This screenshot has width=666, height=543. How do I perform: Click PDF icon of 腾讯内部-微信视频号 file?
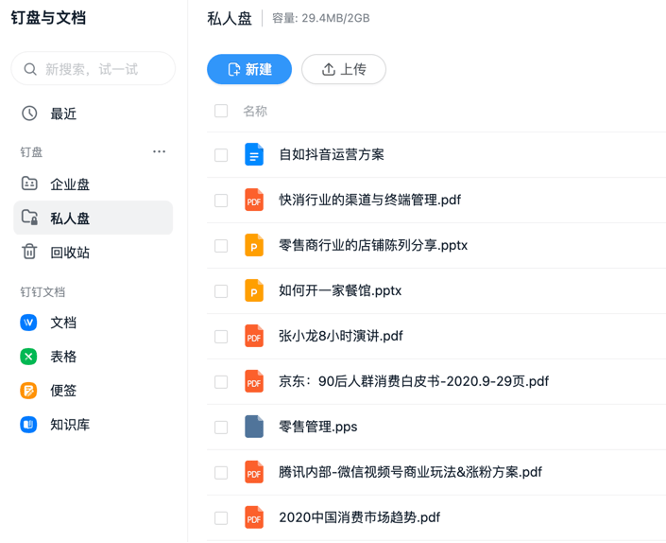[254, 472]
